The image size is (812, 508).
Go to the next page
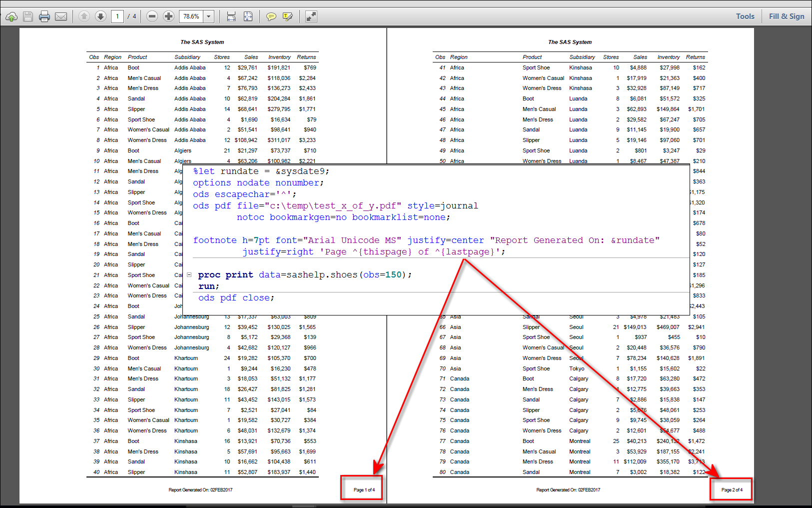(x=100, y=16)
